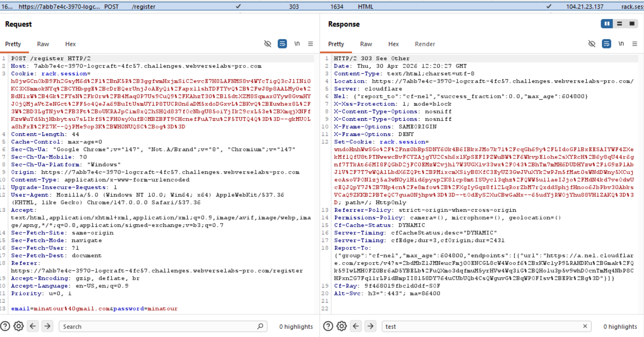644x337 pixels.
Task: Click the 'Cf-Ray' response header line
Action: click(387, 286)
